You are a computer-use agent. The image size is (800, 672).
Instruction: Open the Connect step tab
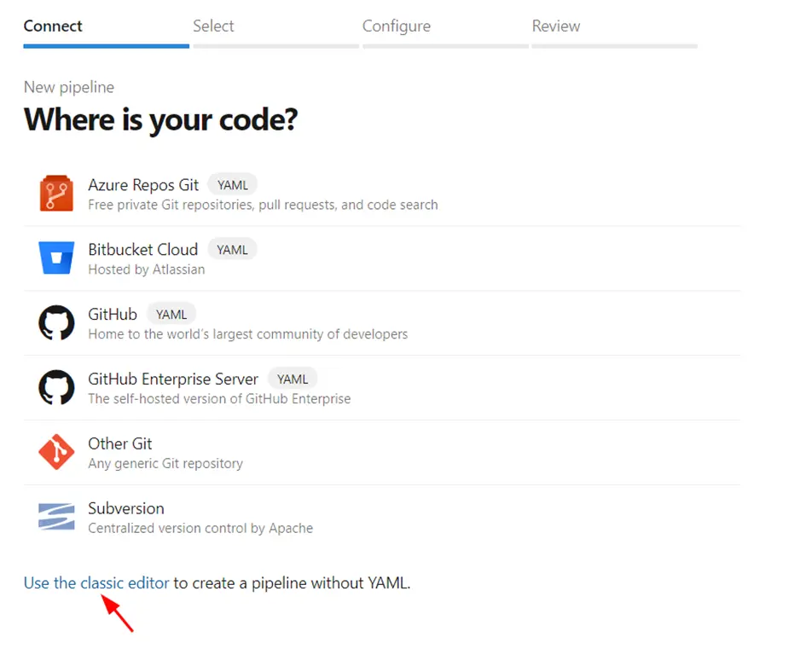pos(53,26)
